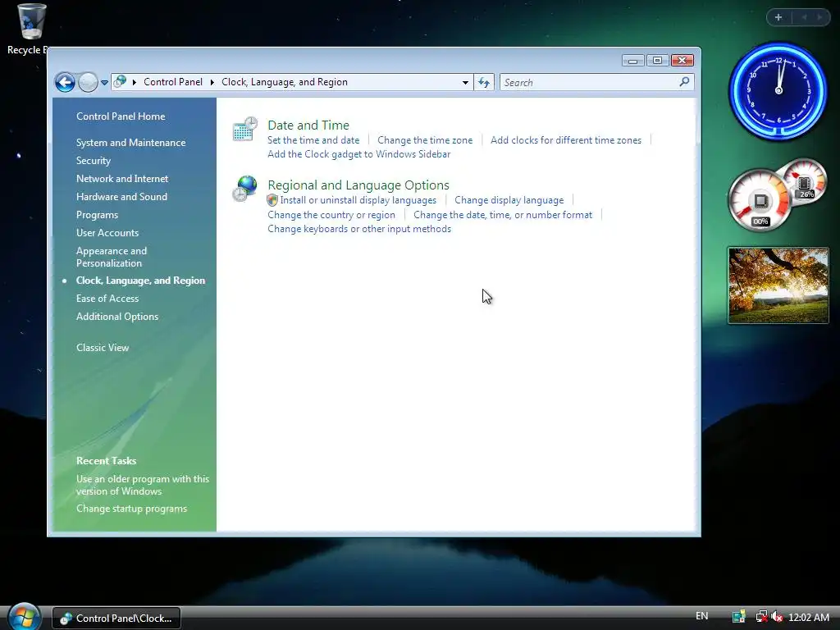Click Add the Clock gadget to Windows Sidebar

359,154
